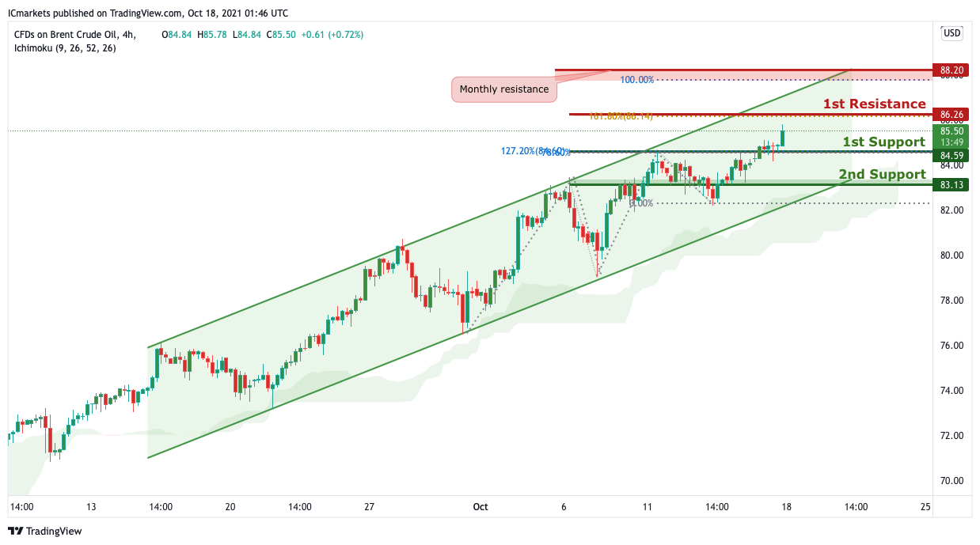This screenshot has width=980, height=545.
Task: Select the Monthly resistance callout label
Action: 503,89
